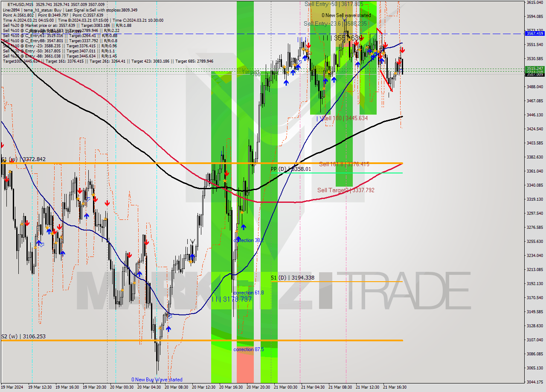Click the 'S1 (D) | 3194.338' pivot label
This screenshot has width=546, height=392.
pos(293,278)
